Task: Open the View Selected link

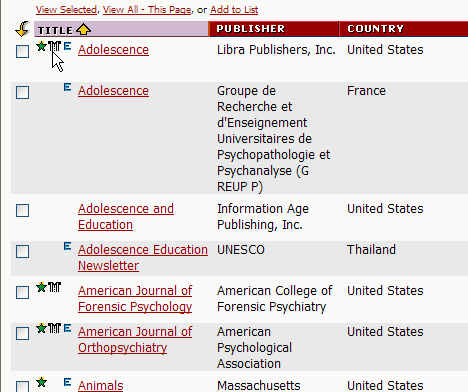Action: pos(66,10)
